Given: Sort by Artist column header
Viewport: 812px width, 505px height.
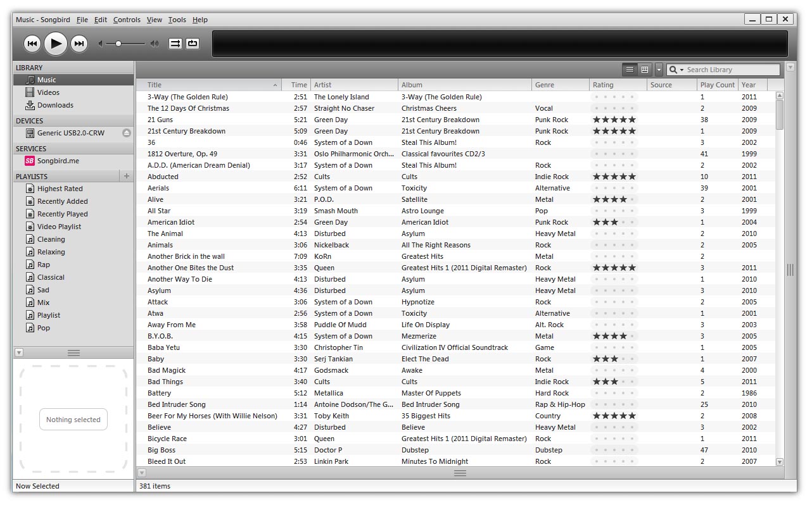Looking at the screenshot, I should pyautogui.click(x=354, y=85).
